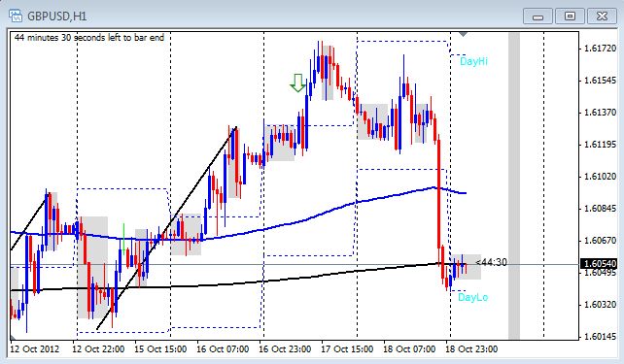
Task: Close the GBPUSD,H1 chart window
Action: tap(602, 17)
